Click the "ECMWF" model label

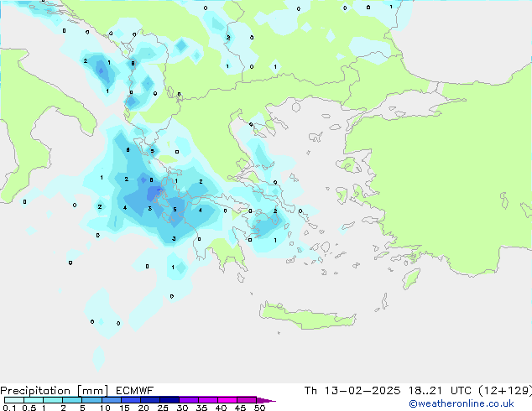pyautogui.click(x=135, y=391)
